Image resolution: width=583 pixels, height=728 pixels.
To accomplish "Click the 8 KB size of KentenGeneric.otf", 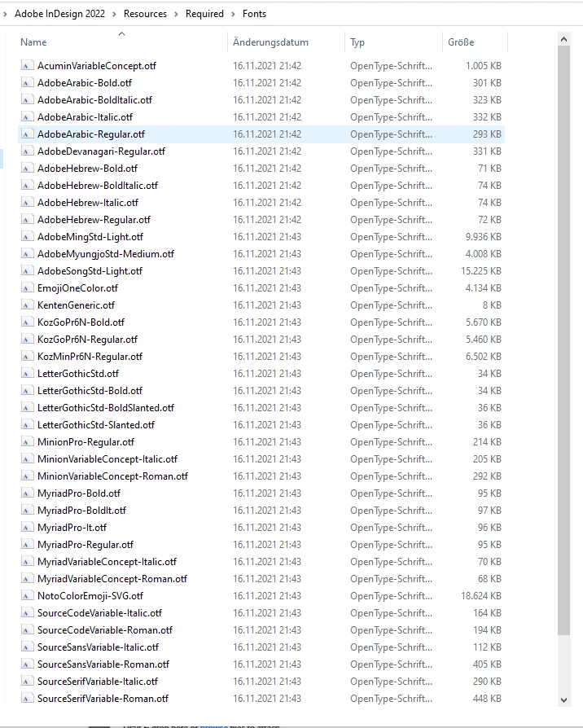I will point(492,305).
